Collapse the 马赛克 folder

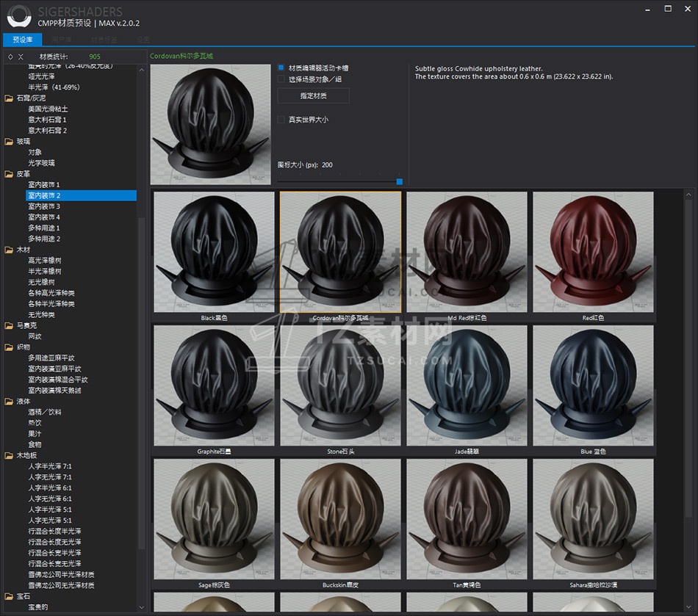pyautogui.click(x=9, y=325)
